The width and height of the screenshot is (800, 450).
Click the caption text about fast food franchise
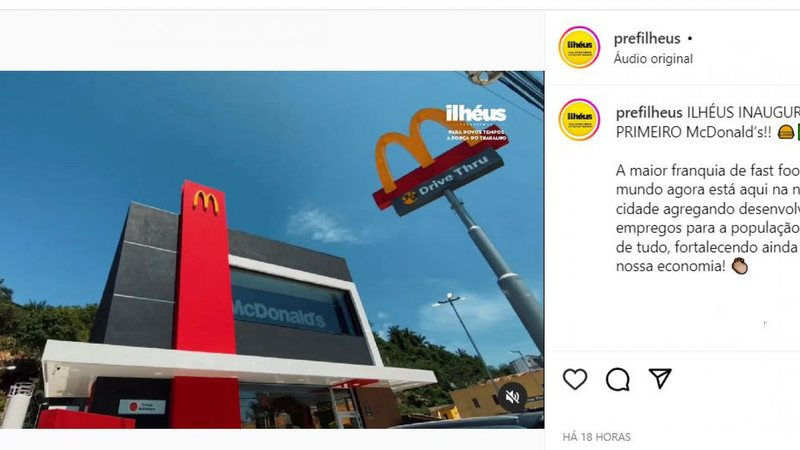pos(708,218)
